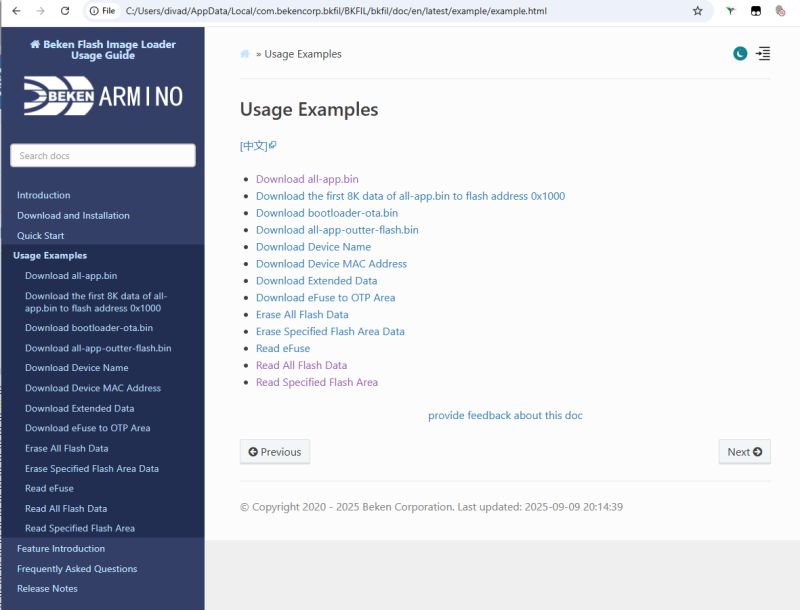Open Download and Installation in sidebar
The height and width of the screenshot is (610, 800).
(x=73, y=216)
